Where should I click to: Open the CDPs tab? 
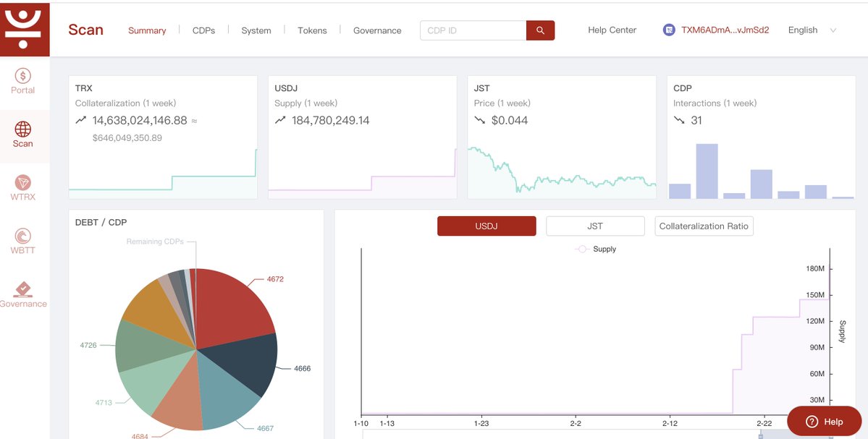click(x=203, y=30)
